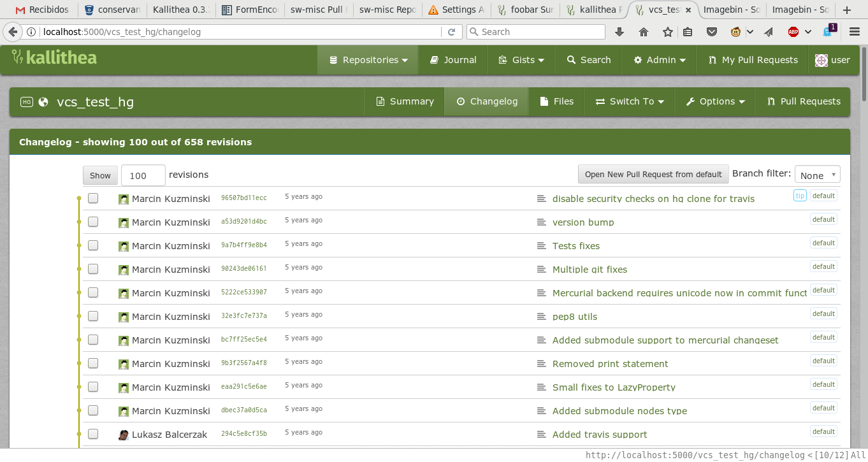Image resolution: width=868 pixels, height=462 pixels.
Task: Click the globe public repository icon
Action: coord(43,102)
